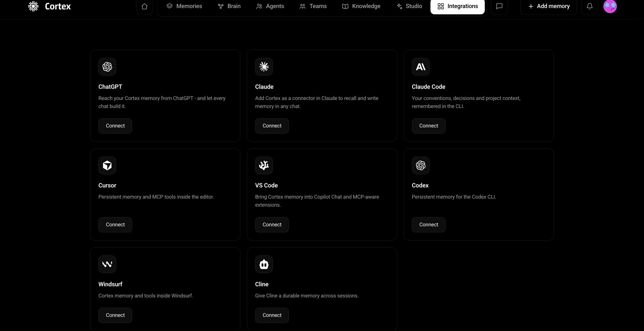
Task: Go to the Teams tab
Action: click(313, 6)
